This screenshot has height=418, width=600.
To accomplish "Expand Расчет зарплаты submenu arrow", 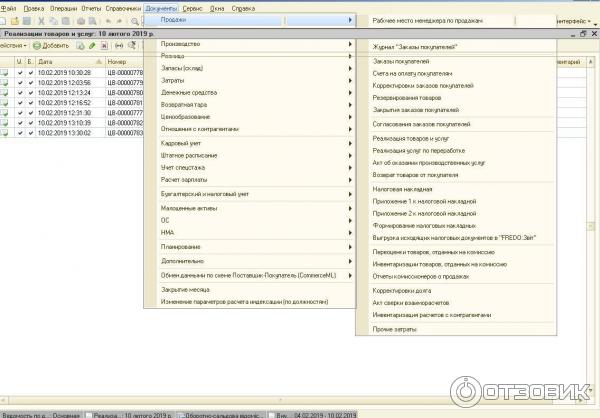I will 350,180.
